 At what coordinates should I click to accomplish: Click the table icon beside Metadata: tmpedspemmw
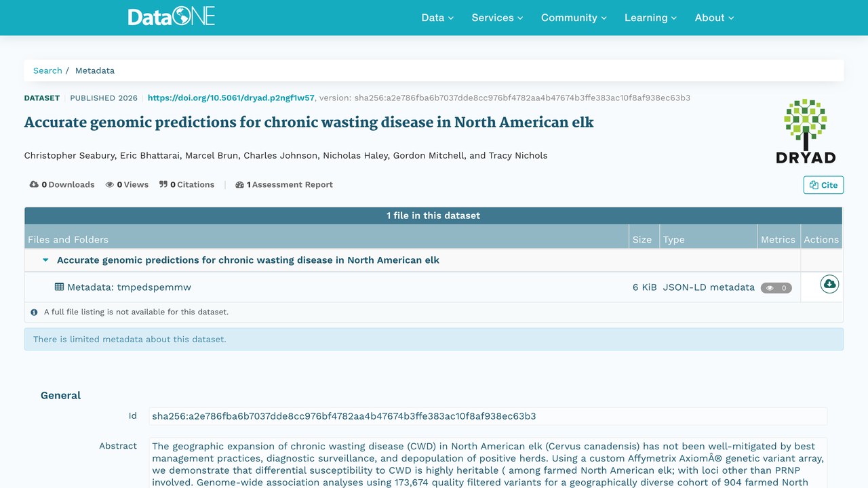(60, 287)
